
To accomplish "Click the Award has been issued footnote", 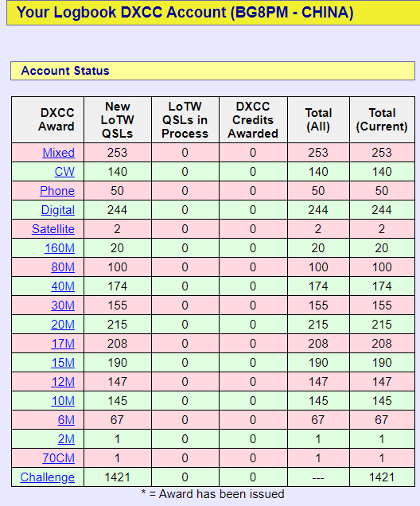I will pyautogui.click(x=213, y=494).
